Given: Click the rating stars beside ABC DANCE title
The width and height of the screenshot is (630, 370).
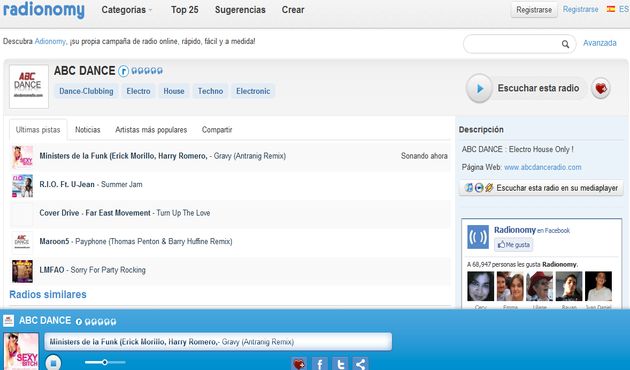Looking at the screenshot, I should [x=147, y=71].
